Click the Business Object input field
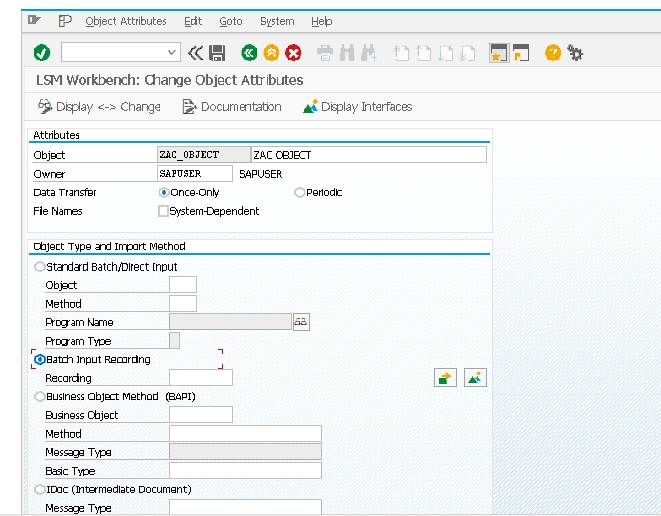661x516 pixels. (x=201, y=414)
